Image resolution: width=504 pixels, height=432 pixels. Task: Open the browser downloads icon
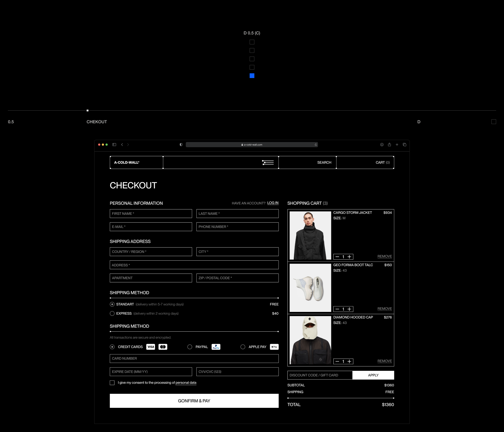pyautogui.click(x=382, y=145)
